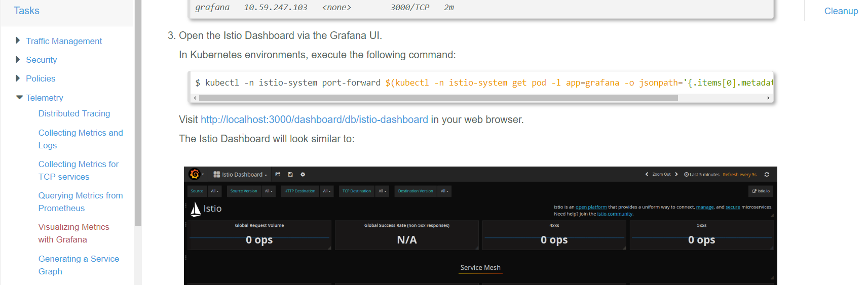Open the localhost:3000 istio-dashboard link

tap(314, 119)
